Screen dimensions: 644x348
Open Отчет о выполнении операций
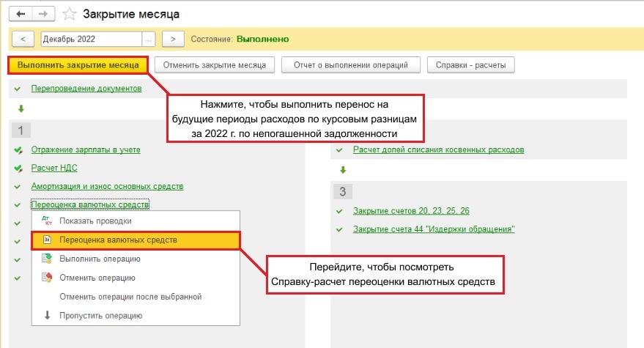pyautogui.click(x=350, y=65)
